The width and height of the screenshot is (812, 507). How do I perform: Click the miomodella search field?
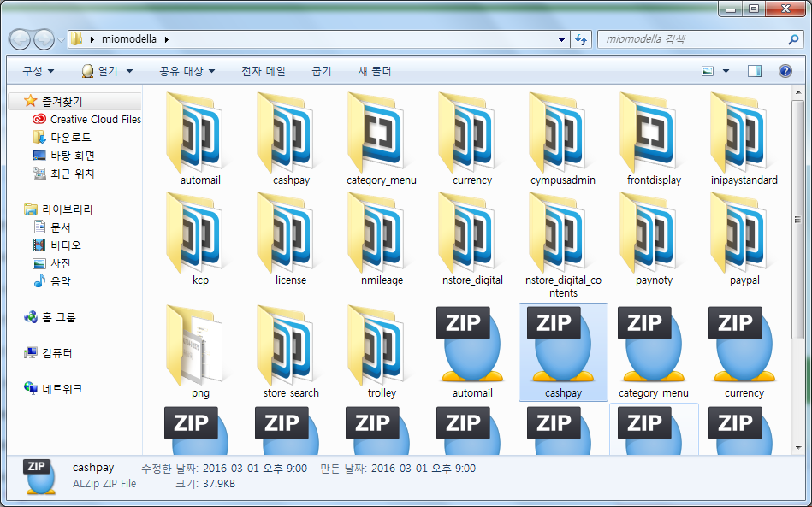pos(691,39)
